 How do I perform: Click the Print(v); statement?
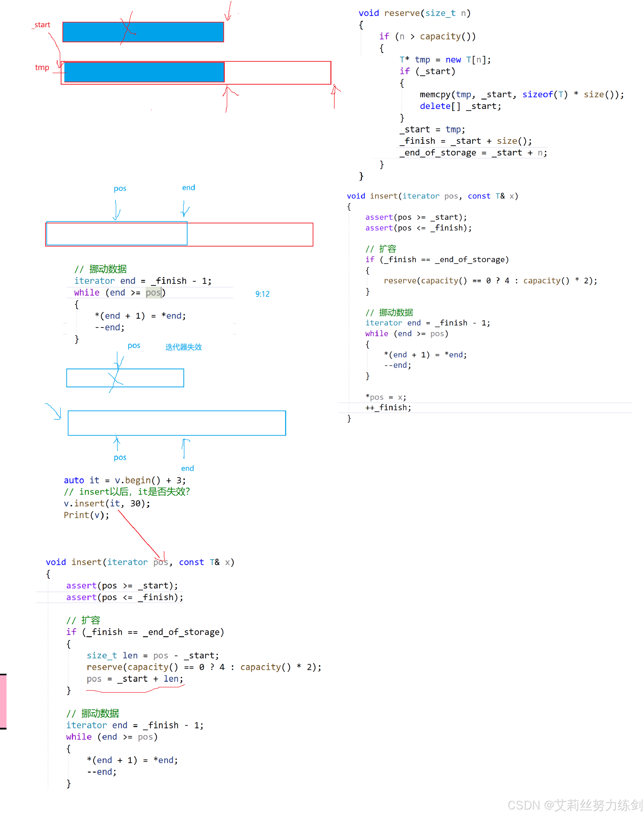[x=86, y=515]
